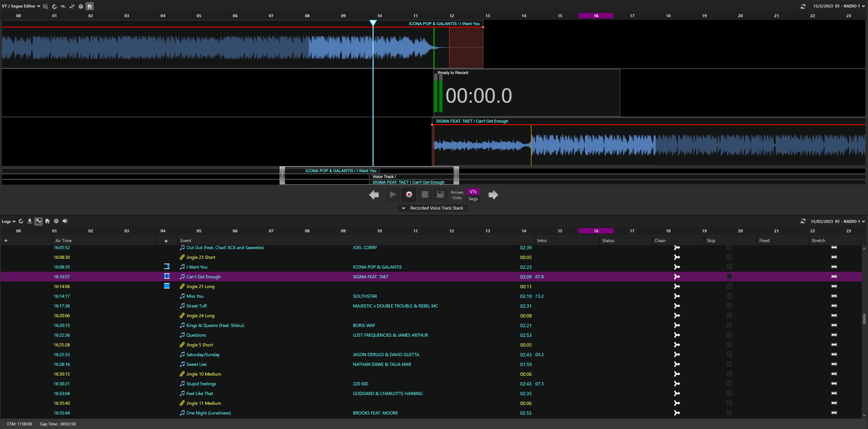Go to previous voice track with left arrow
The width and height of the screenshot is (868, 429).
pos(374,195)
